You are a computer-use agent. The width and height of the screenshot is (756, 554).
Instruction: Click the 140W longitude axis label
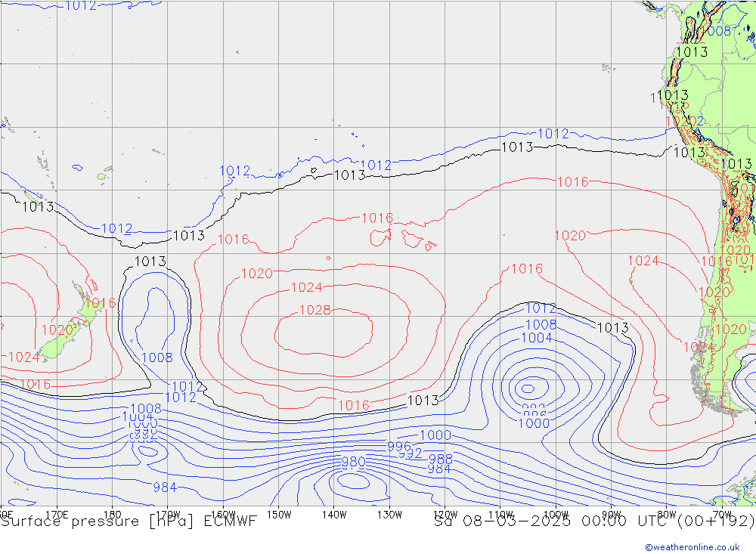point(334,515)
